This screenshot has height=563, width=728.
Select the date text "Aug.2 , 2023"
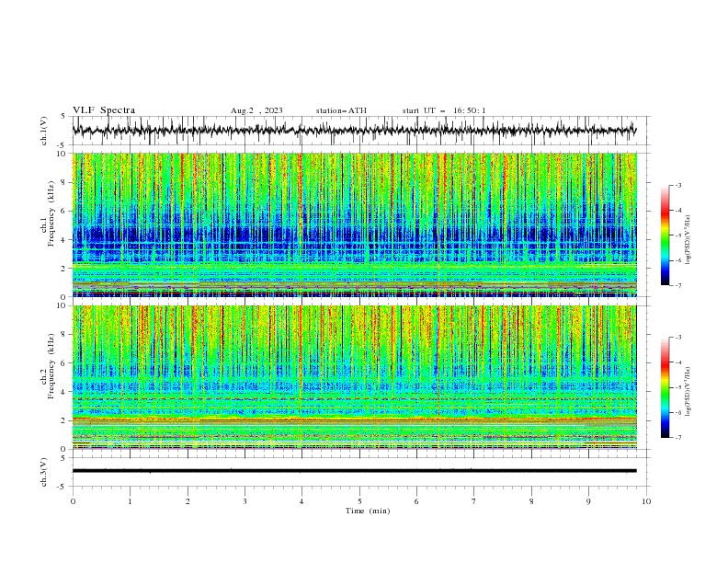click(256, 110)
